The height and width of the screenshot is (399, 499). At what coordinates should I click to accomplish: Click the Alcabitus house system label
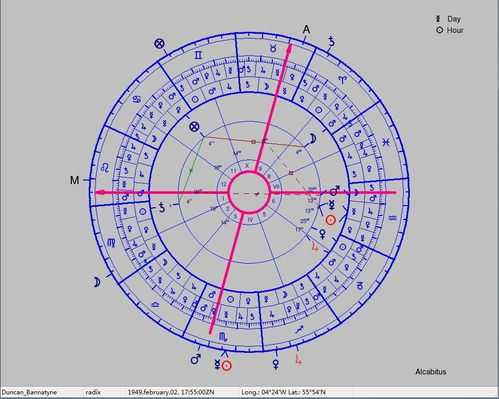430,372
